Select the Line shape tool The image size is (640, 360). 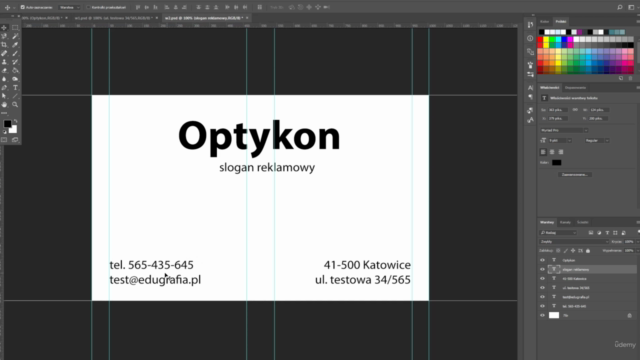pos(15,96)
